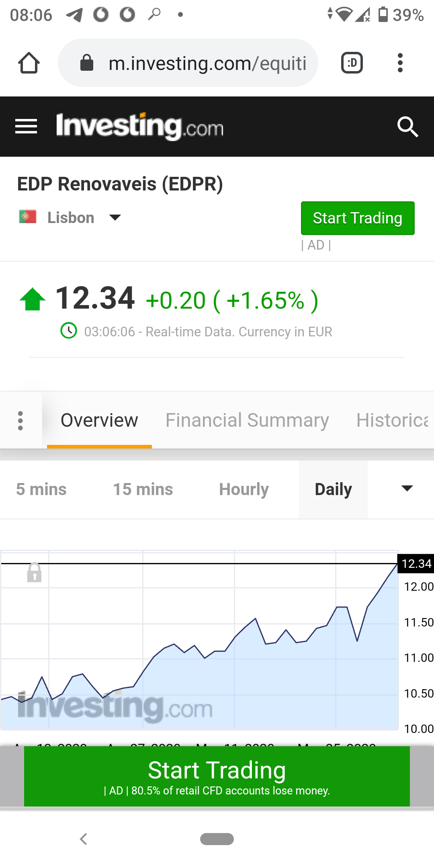Set chart interval to Hourly
Screen dimensions: 434x868
point(244,489)
